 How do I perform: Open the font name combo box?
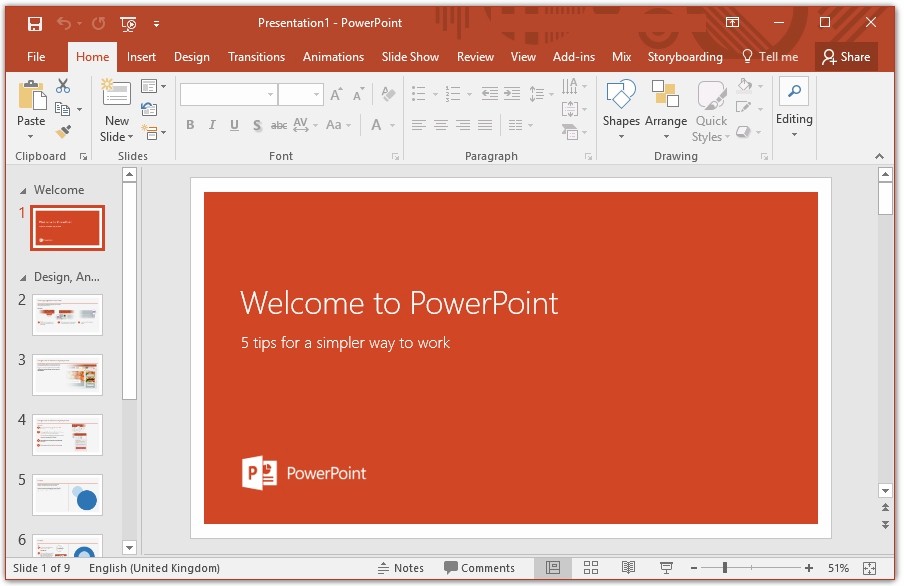(228, 94)
